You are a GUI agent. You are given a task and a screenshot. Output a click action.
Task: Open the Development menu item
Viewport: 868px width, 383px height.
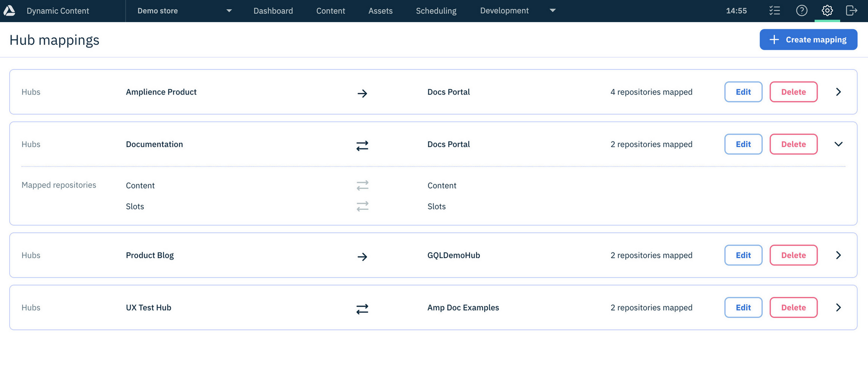pos(504,11)
